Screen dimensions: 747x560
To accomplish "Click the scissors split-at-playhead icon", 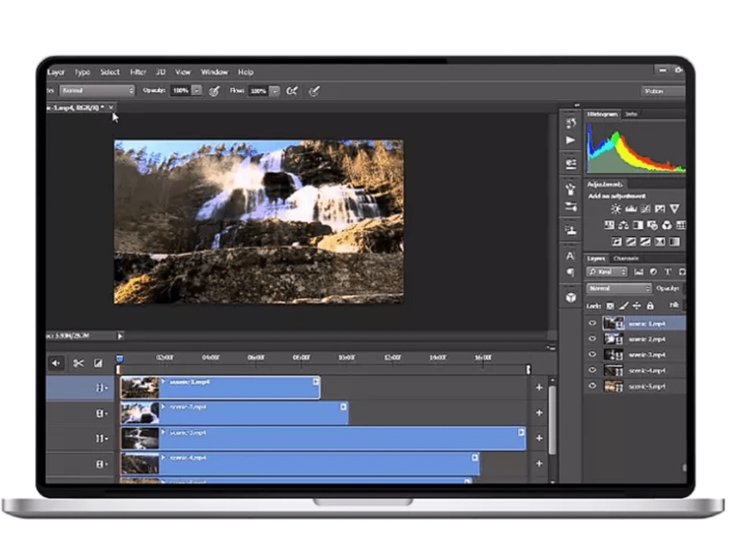I will (x=78, y=363).
